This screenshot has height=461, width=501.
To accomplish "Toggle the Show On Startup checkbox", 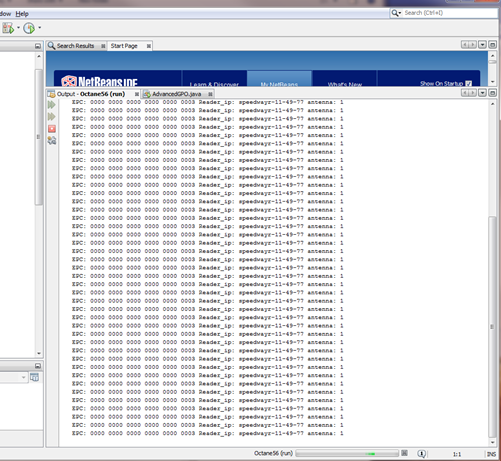I will pyautogui.click(x=468, y=83).
